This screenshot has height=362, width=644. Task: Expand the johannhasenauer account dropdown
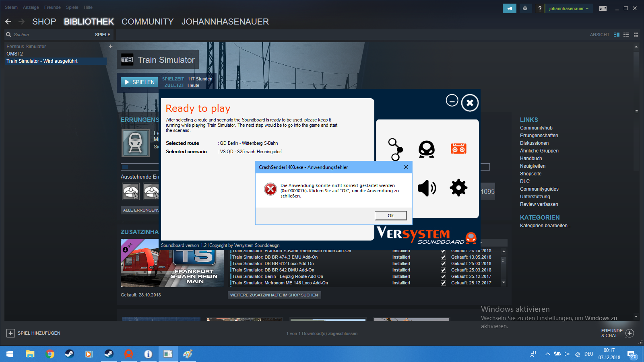pos(569,8)
